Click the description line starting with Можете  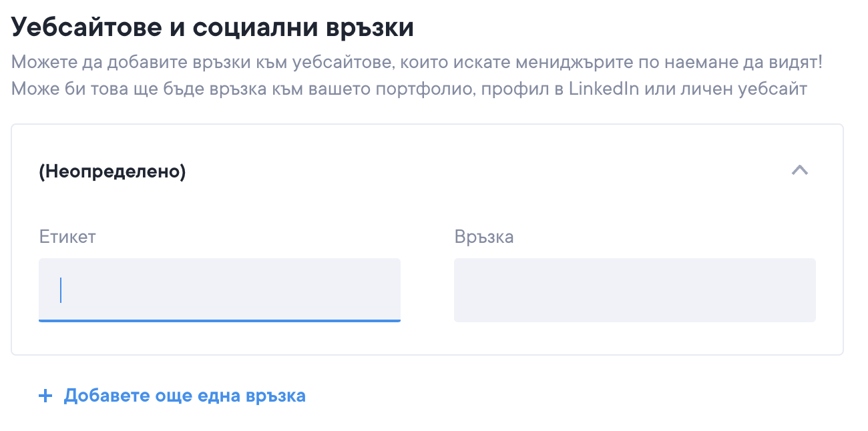click(x=416, y=63)
